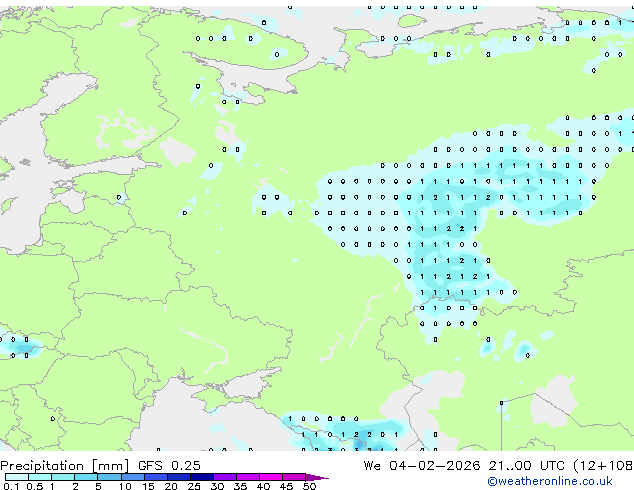
Task: Pick the palest swatch between 0.1 and 0.5
Action: (17, 477)
